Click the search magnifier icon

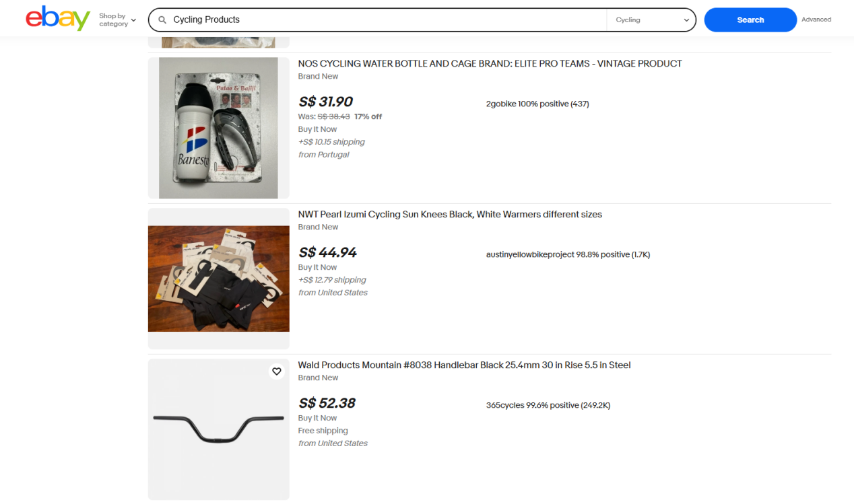(x=162, y=20)
